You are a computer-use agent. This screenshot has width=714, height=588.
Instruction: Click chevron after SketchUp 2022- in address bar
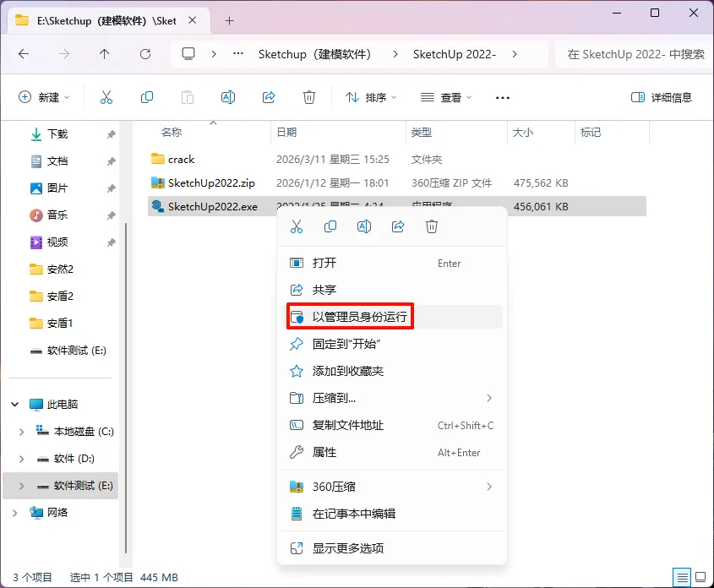(515, 54)
